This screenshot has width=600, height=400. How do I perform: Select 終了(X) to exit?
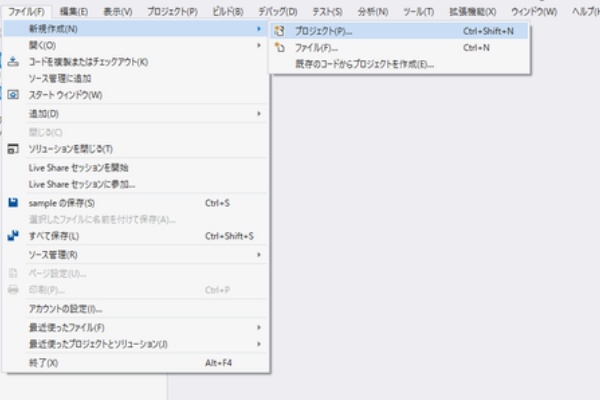136,362
